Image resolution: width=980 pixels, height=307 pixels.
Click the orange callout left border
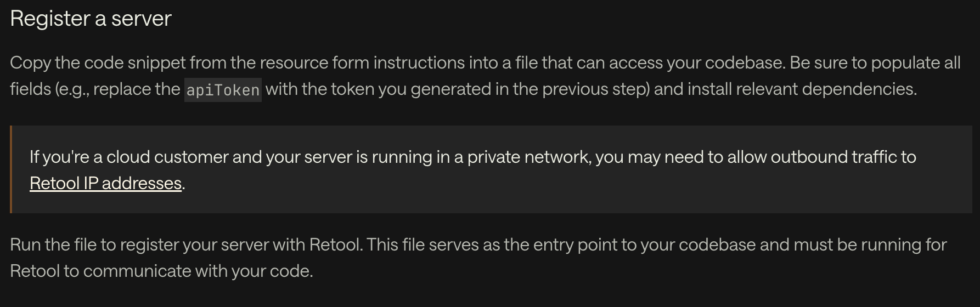(x=11, y=169)
